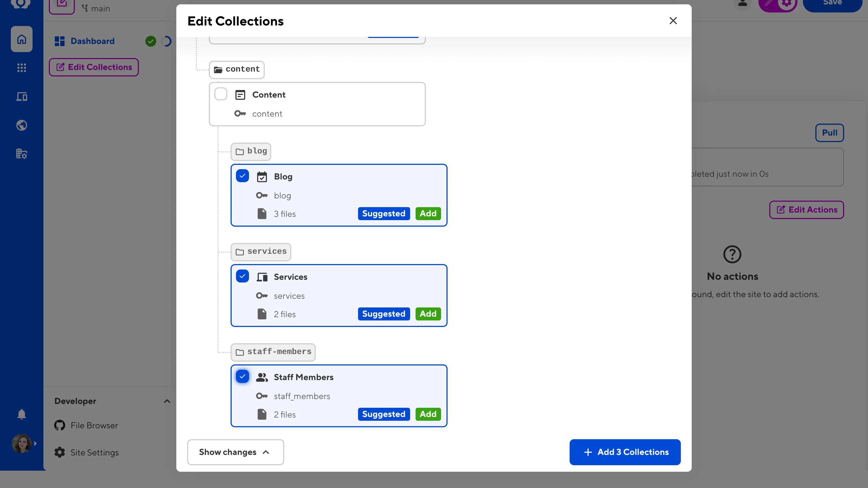Uncheck the Blog collection checkbox
This screenshot has width=868, height=488.
pos(242,175)
